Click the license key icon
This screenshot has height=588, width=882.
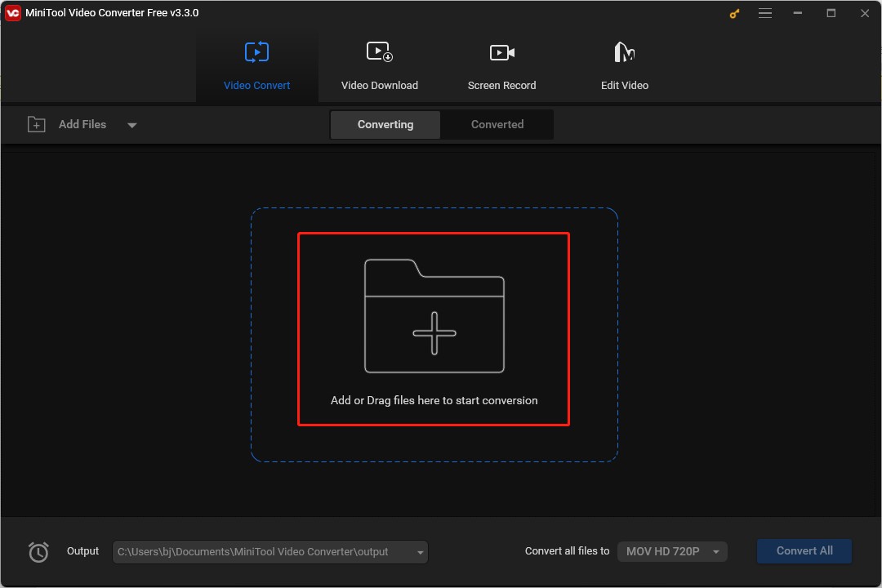[733, 13]
